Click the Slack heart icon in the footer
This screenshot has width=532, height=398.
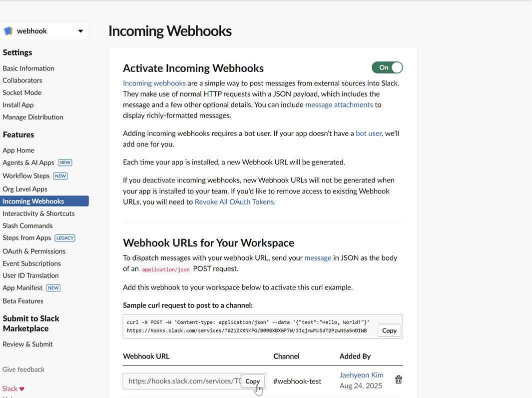(22, 388)
